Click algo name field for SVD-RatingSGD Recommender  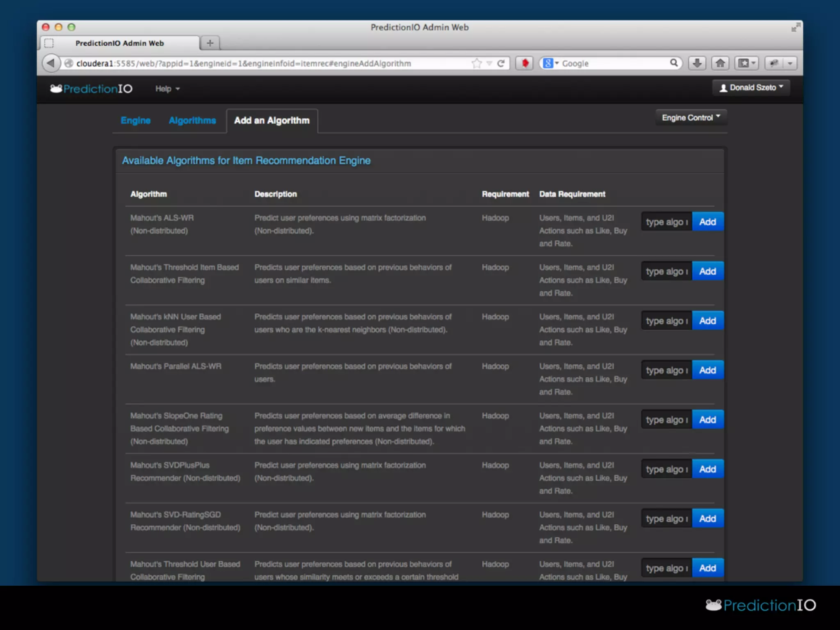click(667, 518)
